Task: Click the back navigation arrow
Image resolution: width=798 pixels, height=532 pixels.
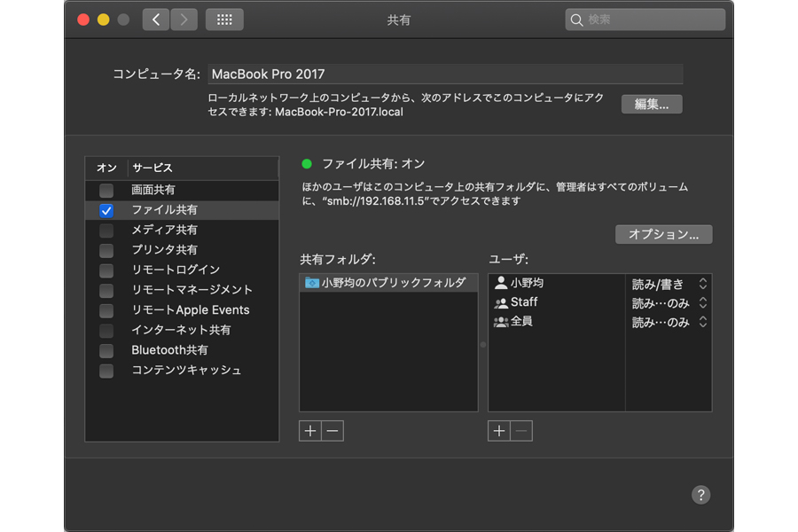Action: click(x=156, y=20)
